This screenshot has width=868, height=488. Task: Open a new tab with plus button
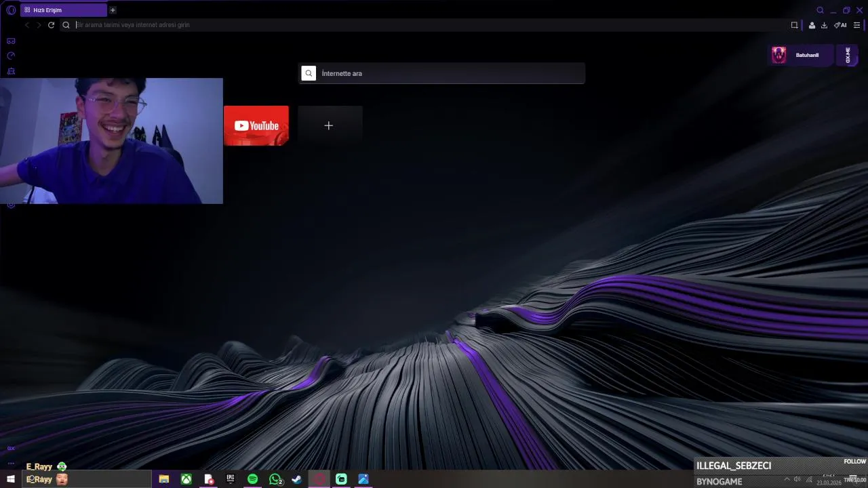(113, 10)
